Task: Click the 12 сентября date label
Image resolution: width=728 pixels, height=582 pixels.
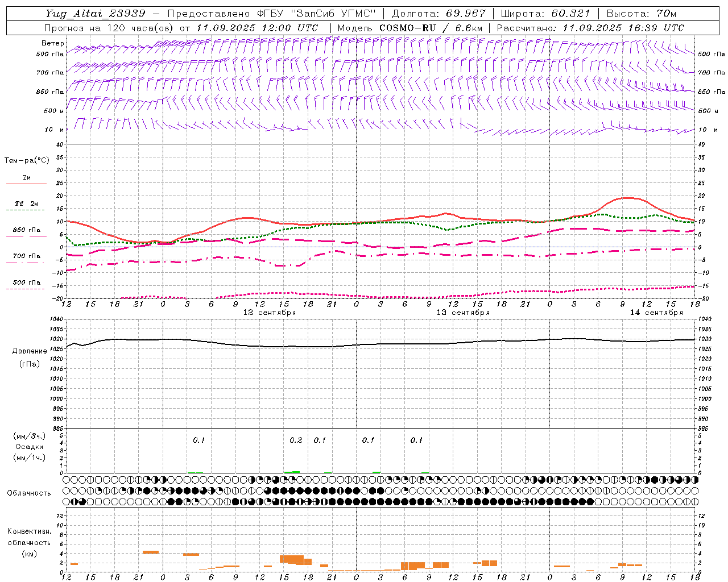Action: (x=270, y=313)
